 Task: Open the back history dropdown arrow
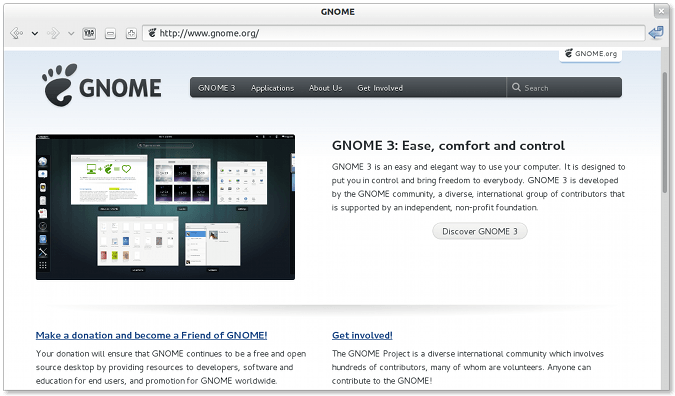[x=35, y=34]
